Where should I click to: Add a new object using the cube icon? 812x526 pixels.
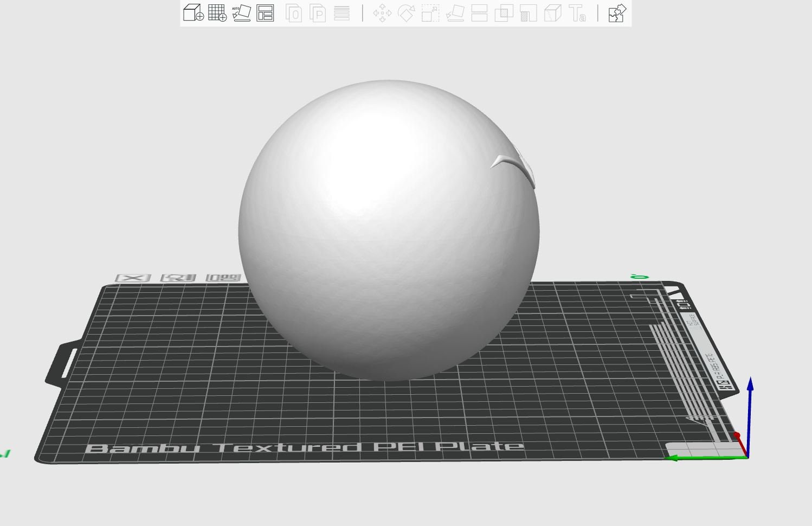click(x=192, y=14)
